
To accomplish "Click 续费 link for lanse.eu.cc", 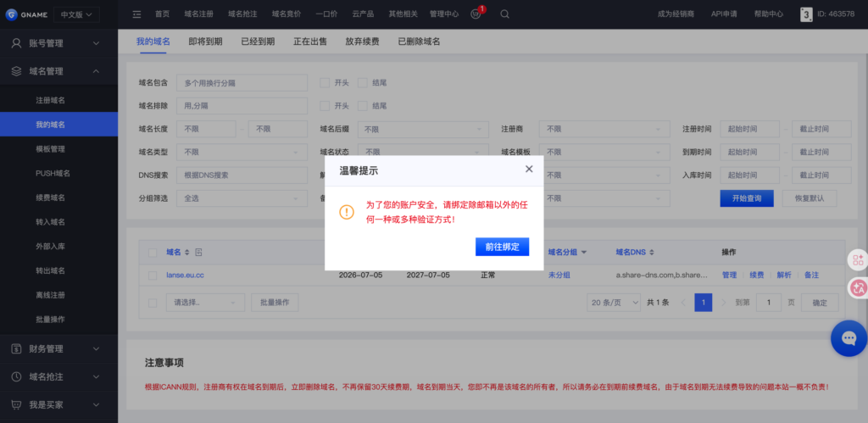I will click(x=757, y=276).
